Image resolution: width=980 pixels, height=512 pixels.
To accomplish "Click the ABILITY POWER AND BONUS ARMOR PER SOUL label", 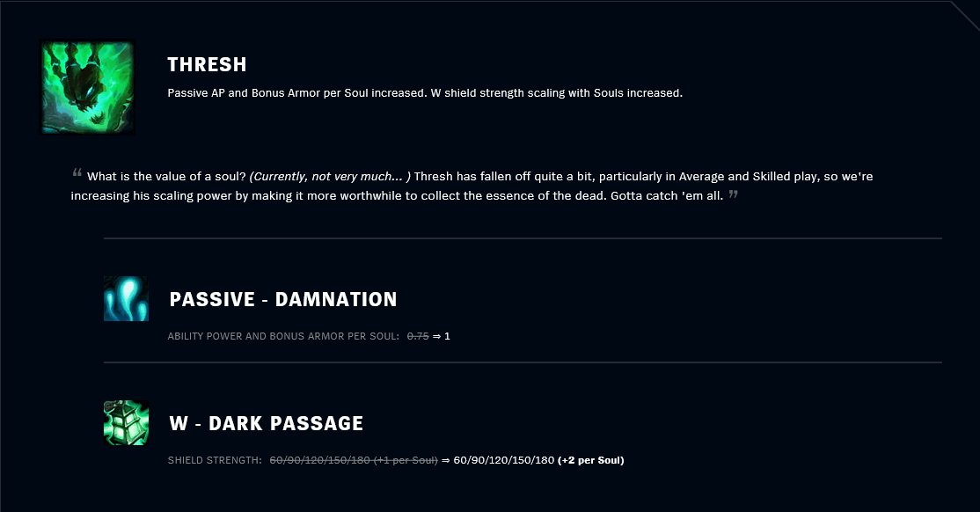I will point(283,336).
